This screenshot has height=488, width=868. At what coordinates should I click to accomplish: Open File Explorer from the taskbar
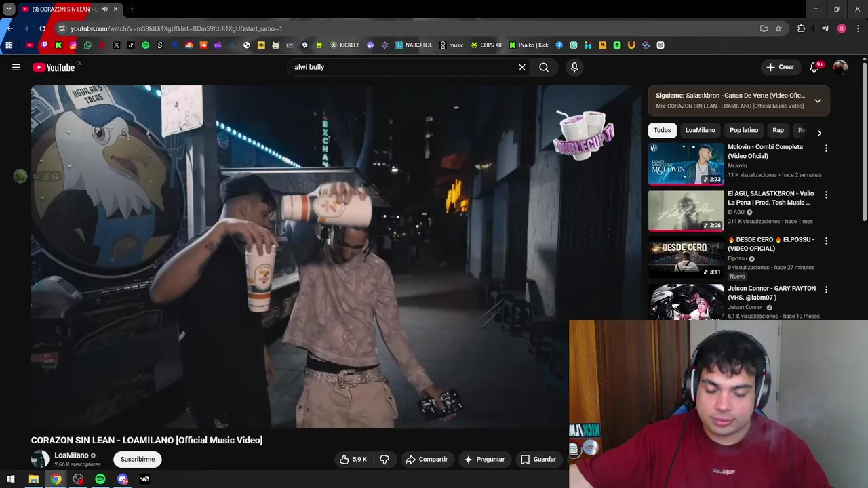pyautogui.click(x=33, y=479)
